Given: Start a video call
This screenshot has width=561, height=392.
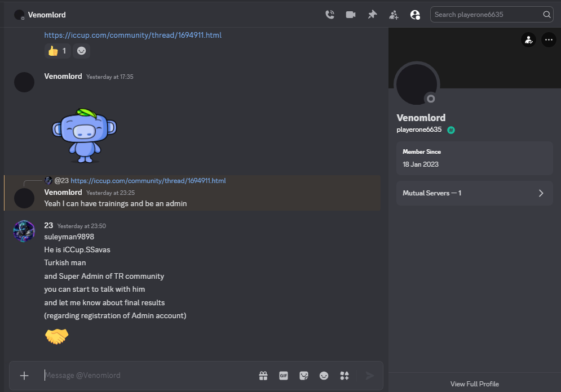Looking at the screenshot, I should (x=351, y=15).
